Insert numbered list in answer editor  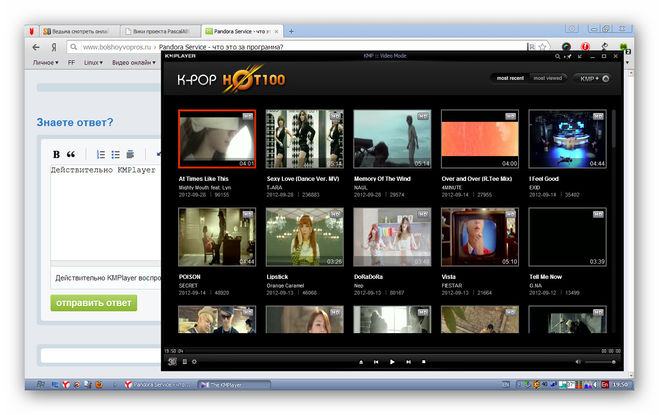101,154
